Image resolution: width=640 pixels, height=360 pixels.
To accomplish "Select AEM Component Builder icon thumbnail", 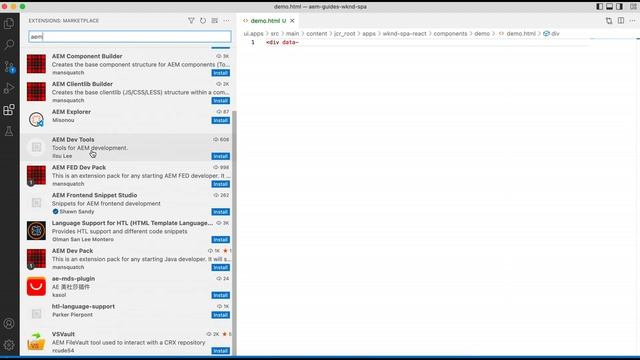I will pyautogui.click(x=36, y=64).
